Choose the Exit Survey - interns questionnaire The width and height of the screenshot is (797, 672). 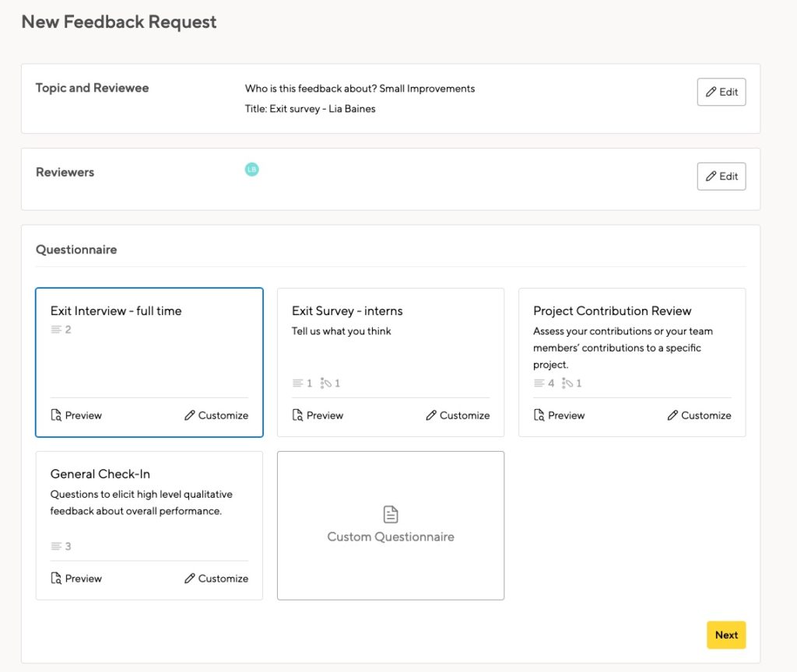point(347,311)
